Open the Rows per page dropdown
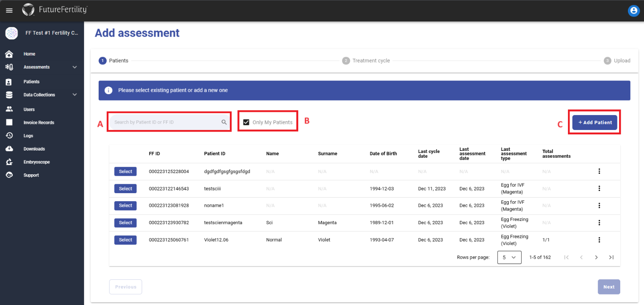 pos(509,258)
